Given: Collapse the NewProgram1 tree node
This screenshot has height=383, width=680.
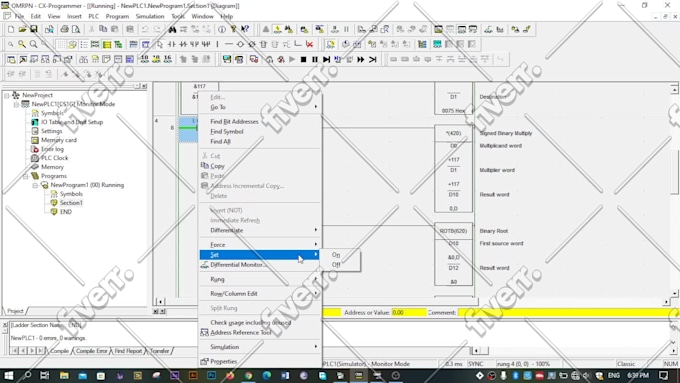Looking at the screenshot, I should (x=35, y=185).
